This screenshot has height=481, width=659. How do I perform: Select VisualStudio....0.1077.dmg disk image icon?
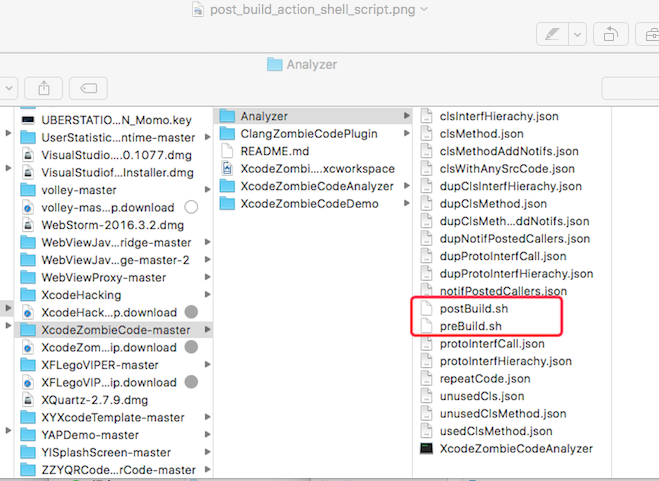(28, 155)
